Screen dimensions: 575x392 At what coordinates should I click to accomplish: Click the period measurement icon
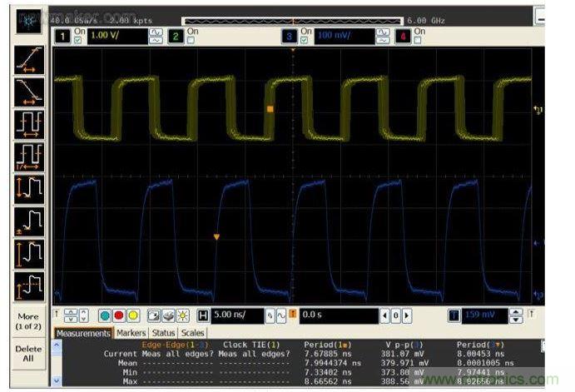click(x=29, y=122)
